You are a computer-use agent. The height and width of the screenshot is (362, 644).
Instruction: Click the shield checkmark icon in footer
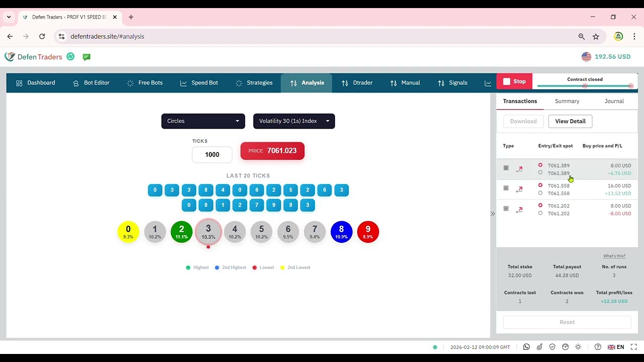click(552, 347)
